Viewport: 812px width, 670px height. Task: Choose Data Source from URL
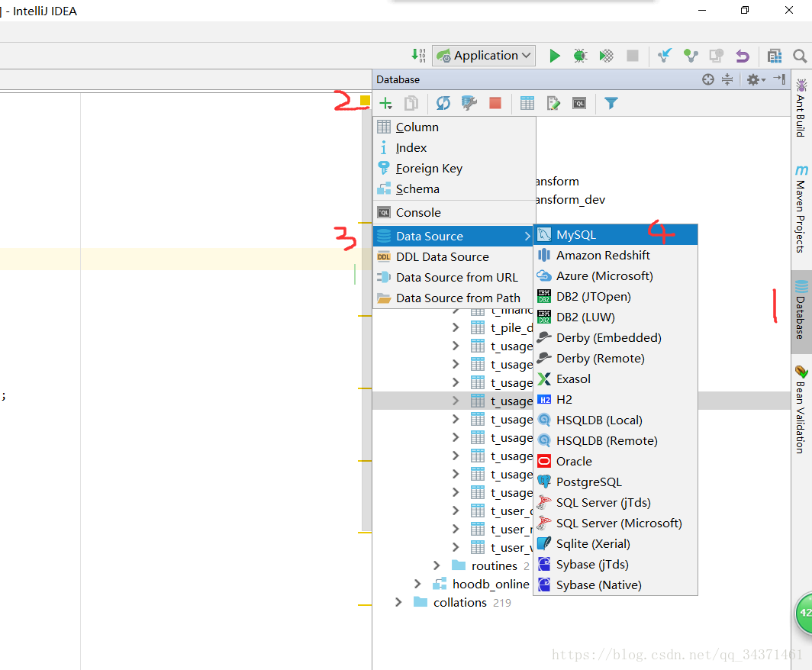click(x=454, y=278)
